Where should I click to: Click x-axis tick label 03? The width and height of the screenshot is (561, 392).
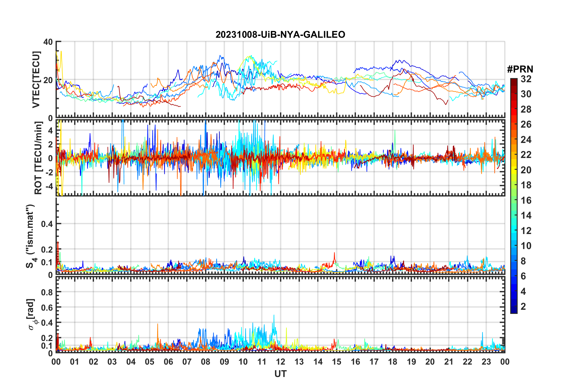click(112, 362)
